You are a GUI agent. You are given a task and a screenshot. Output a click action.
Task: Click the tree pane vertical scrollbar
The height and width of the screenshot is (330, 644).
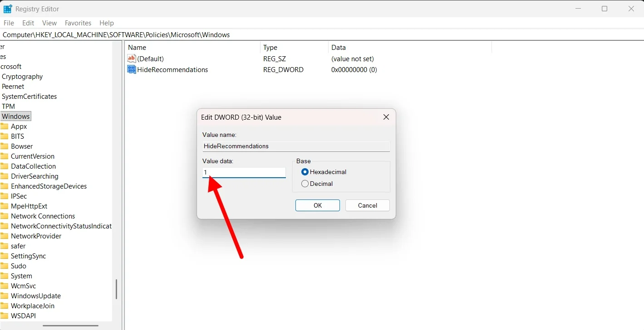[116, 289]
